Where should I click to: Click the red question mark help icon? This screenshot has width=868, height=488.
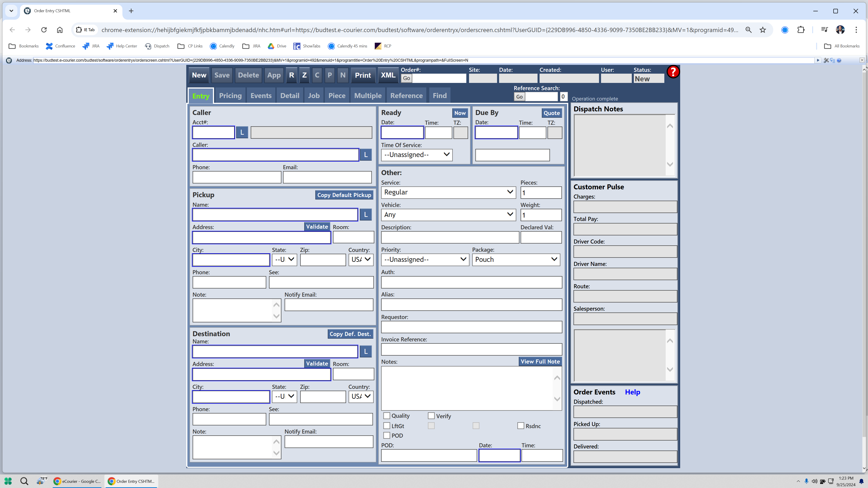pyautogui.click(x=673, y=72)
